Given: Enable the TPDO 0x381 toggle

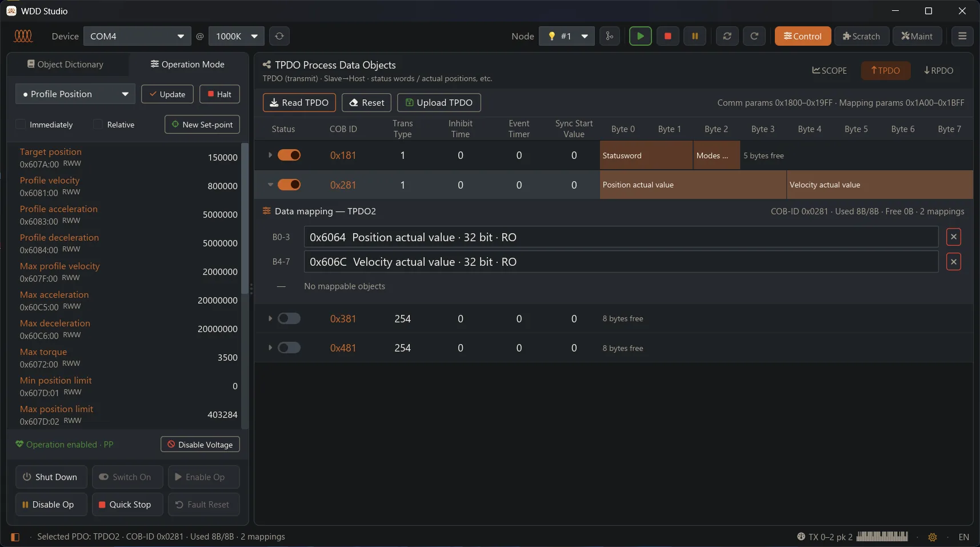Looking at the screenshot, I should point(289,318).
